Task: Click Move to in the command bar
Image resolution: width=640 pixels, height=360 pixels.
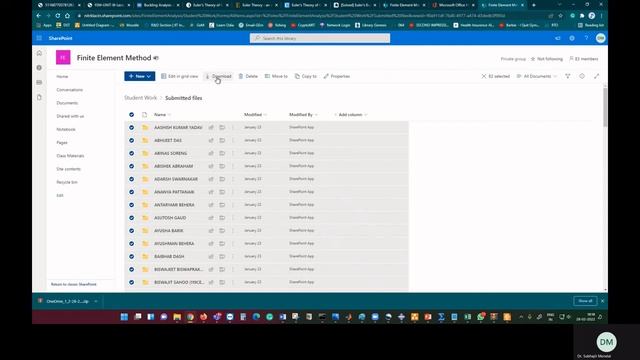Action: point(276,76)
